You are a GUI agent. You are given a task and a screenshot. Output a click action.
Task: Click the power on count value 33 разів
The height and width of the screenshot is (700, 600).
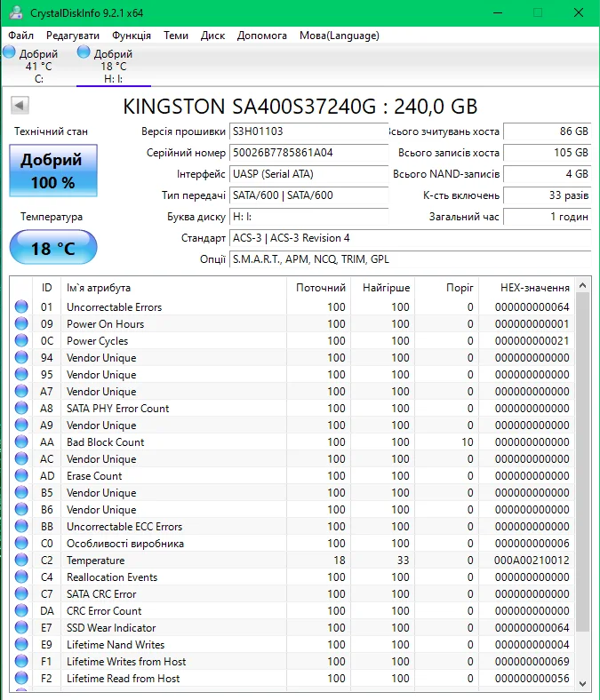coord(548,195)
